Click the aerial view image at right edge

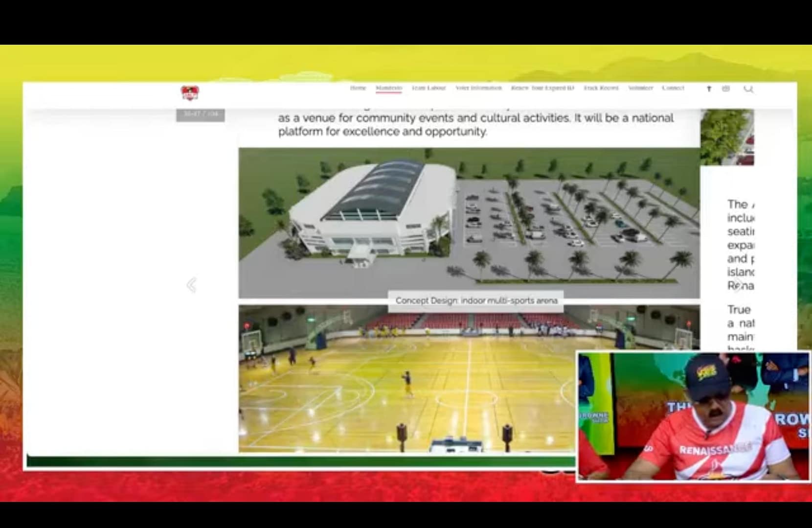[x=727, y=137]
